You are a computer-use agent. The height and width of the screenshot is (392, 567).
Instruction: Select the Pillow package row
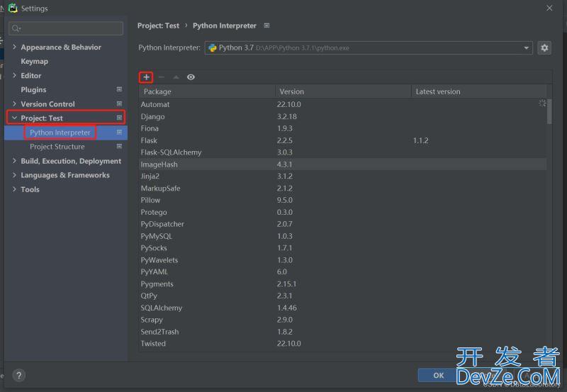pyautogui.click(x=343, y=200)
